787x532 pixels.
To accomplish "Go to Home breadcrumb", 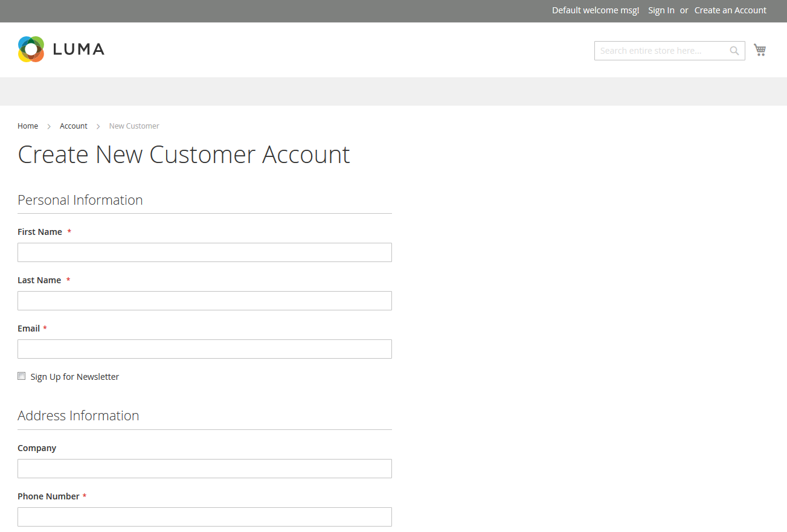I will click(x=28, y=126).
